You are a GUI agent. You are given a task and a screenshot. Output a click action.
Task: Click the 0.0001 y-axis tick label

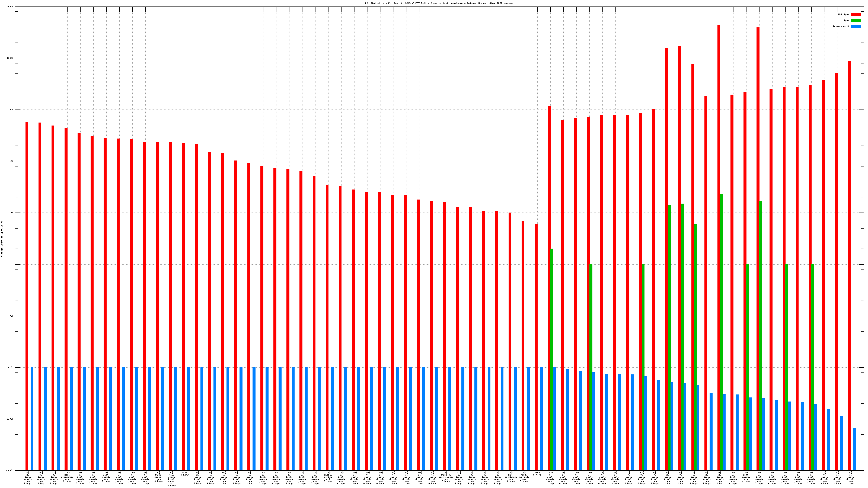coord(9,470)
